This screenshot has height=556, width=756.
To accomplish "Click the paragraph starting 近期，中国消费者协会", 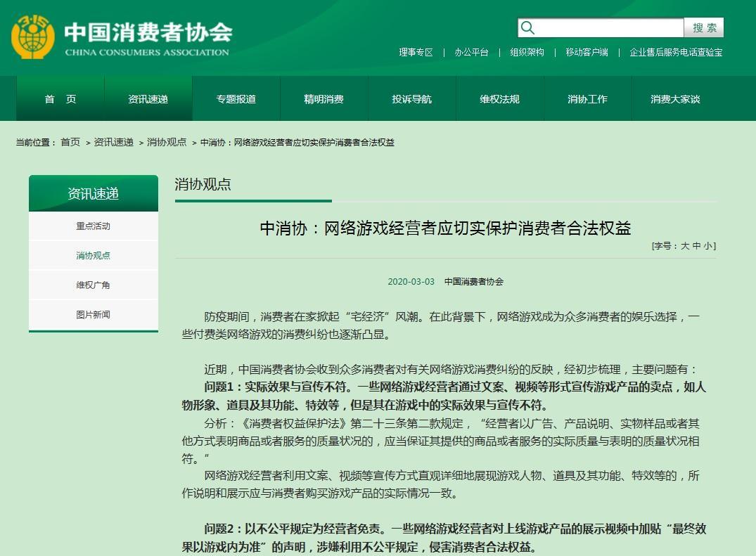I will [x=451, y=370].
